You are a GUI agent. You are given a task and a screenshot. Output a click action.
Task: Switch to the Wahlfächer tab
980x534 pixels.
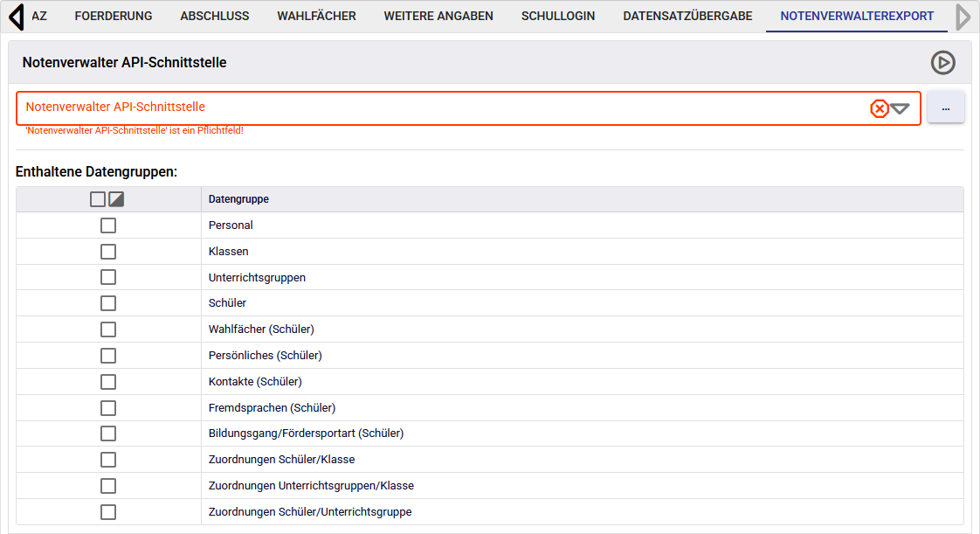click(316, 16)
